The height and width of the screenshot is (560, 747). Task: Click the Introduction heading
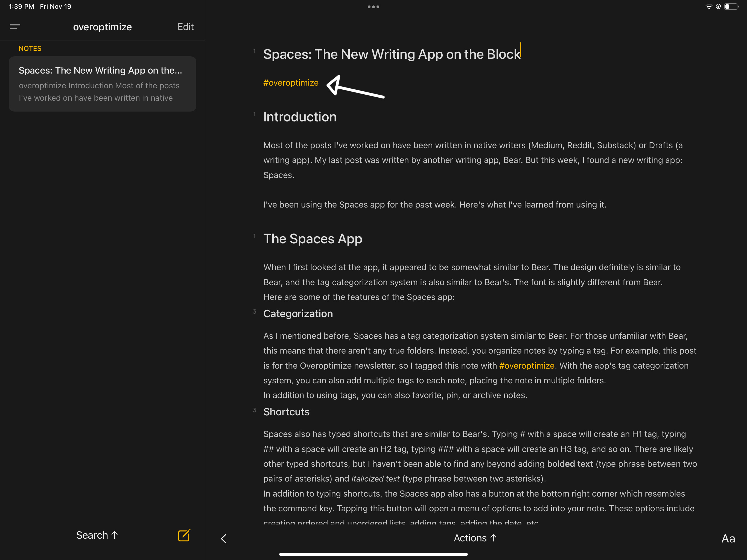coord(300,117)
